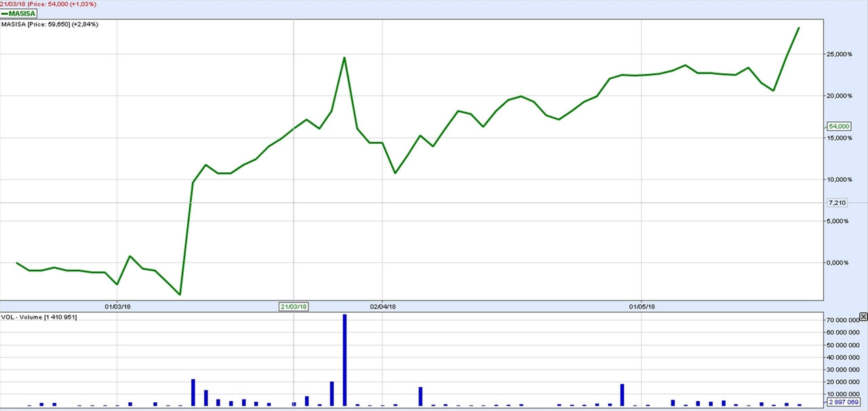Click the 30 000 000 volume axis label
The height and width of the screenshot is (411, 868).
[x=843, y=370]
